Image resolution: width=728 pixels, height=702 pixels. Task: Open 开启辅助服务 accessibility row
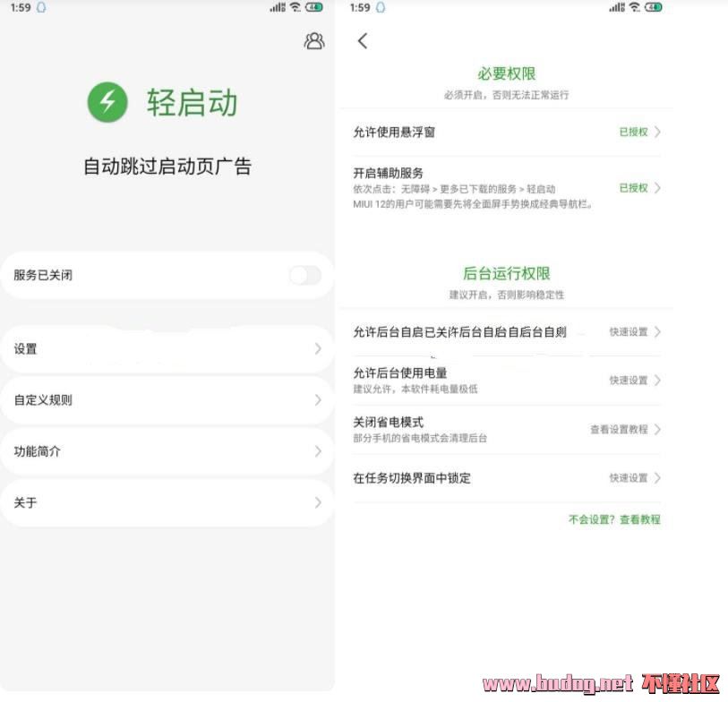(507, 188)
